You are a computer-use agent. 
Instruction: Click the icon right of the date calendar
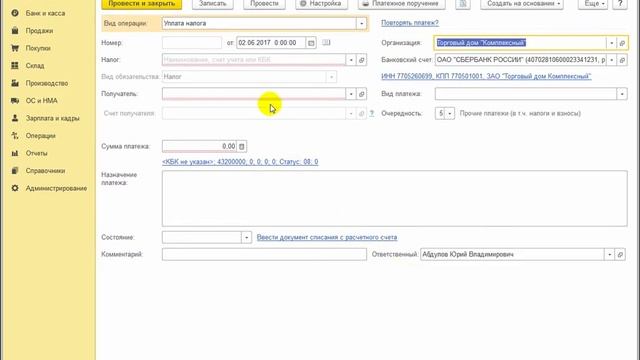pos(326,42)
